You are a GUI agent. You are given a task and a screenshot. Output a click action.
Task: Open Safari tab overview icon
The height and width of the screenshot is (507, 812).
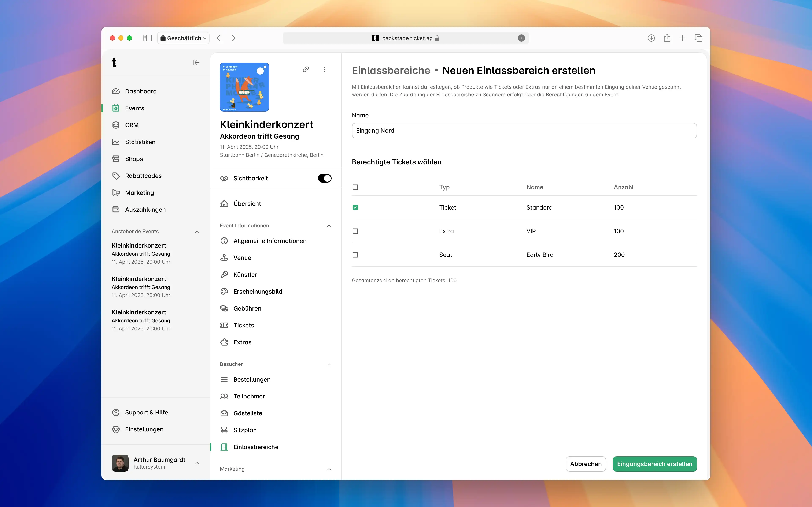[x=698, y=38]
